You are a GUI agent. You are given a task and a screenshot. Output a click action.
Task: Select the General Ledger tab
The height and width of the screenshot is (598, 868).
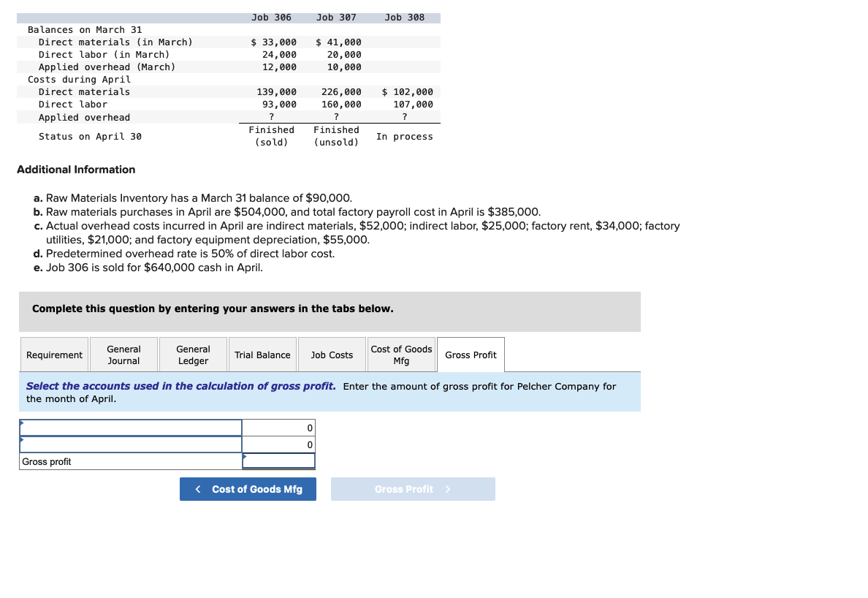coord(193,355)
